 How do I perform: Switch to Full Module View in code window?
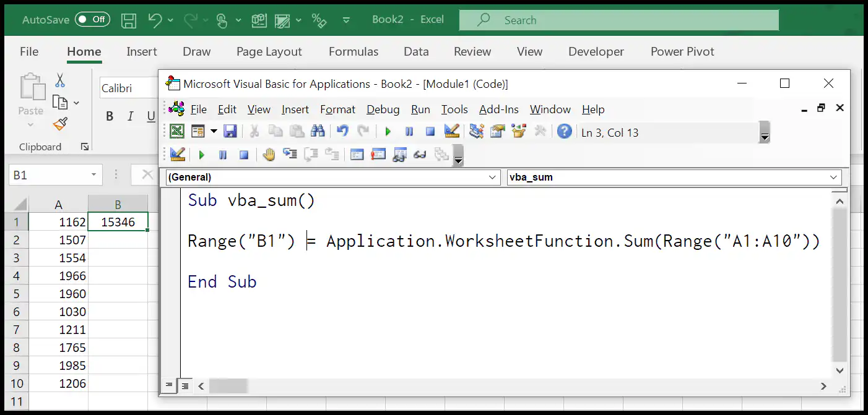[184, 385]
